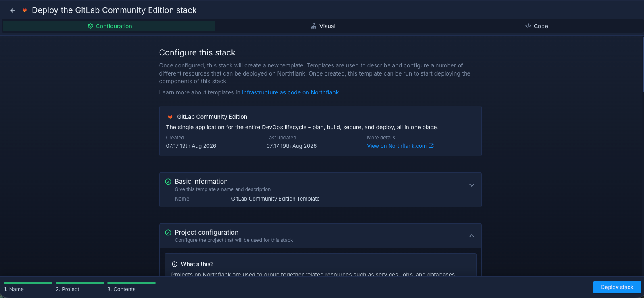Click the DevOps lifecycle description text
This screenshot has height=298, width=644.
pyautogui.click(x=302, y=127)
